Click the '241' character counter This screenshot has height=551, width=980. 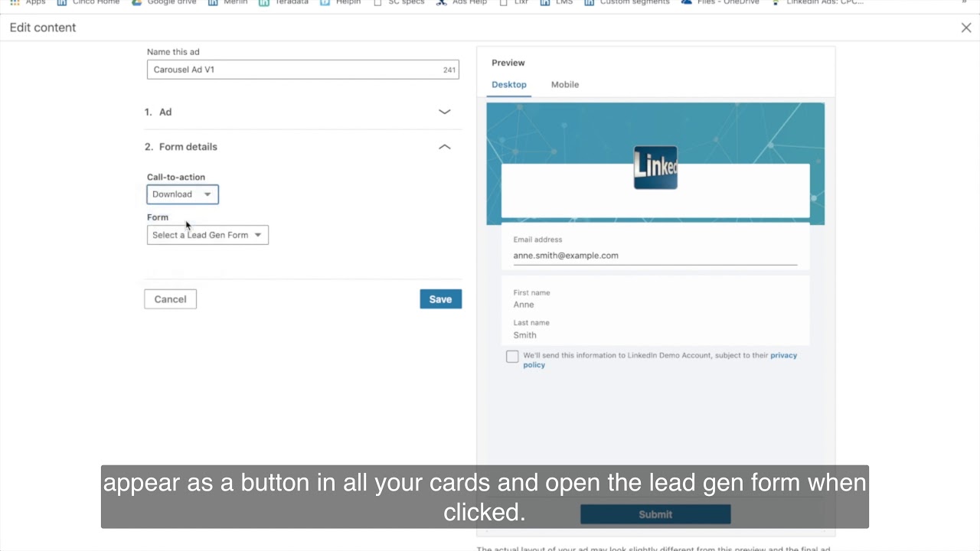449,70
